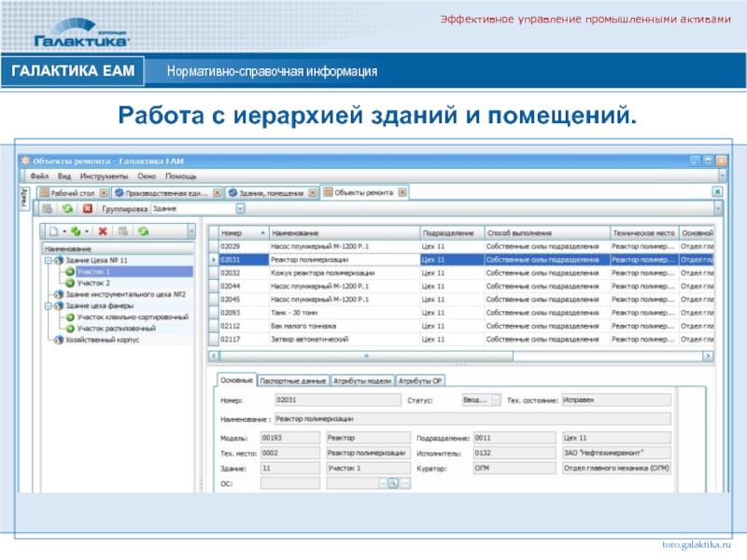The width and height of the screenshot is (747, 560).
Task: Click the new document icon in tree toolbar
Action: 54,231
